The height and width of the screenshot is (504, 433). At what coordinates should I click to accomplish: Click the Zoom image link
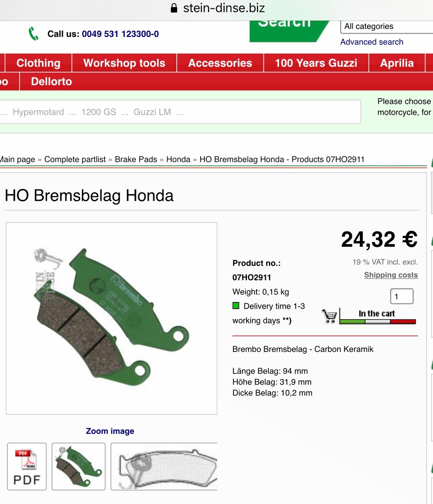click(110, 431)
